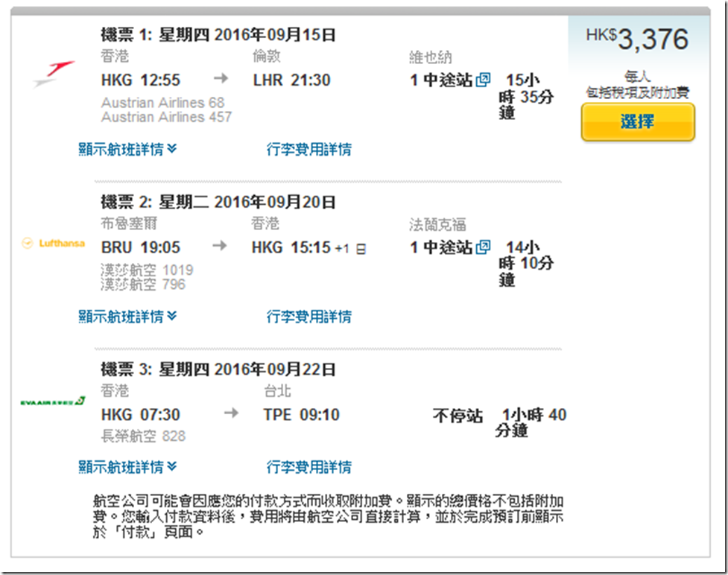Expand 顯示航班詳情 for ticket 1
Viewport: 728px width, 575px height.
click(127, 149)
